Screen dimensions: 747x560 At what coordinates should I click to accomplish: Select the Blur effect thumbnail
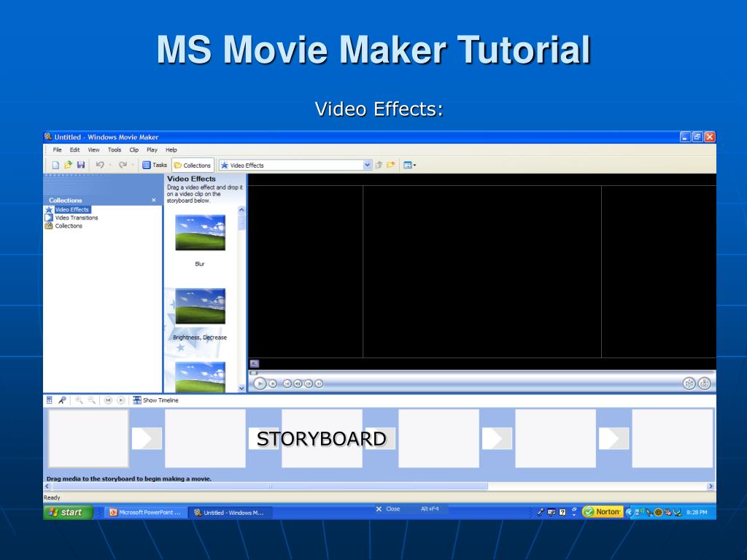(200, 233)
